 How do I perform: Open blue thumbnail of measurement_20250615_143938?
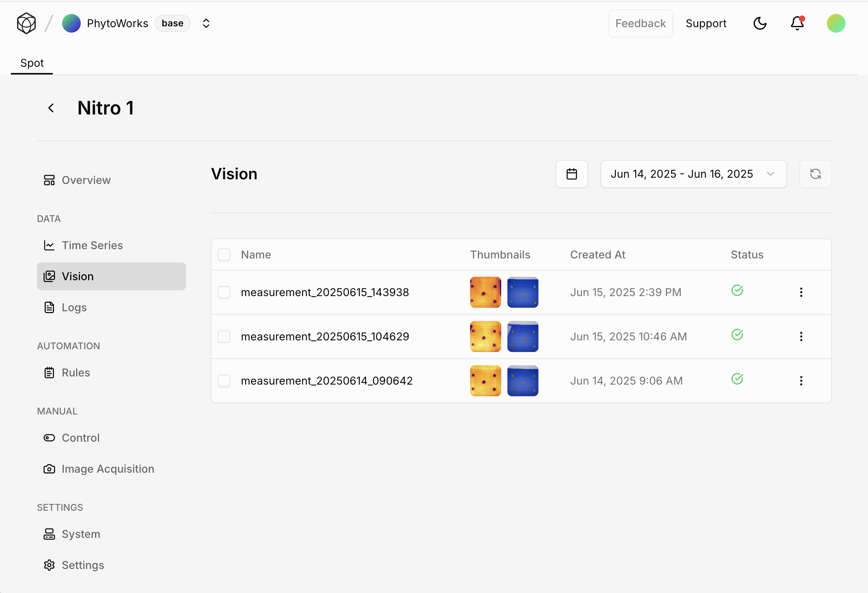click(523, 292)
